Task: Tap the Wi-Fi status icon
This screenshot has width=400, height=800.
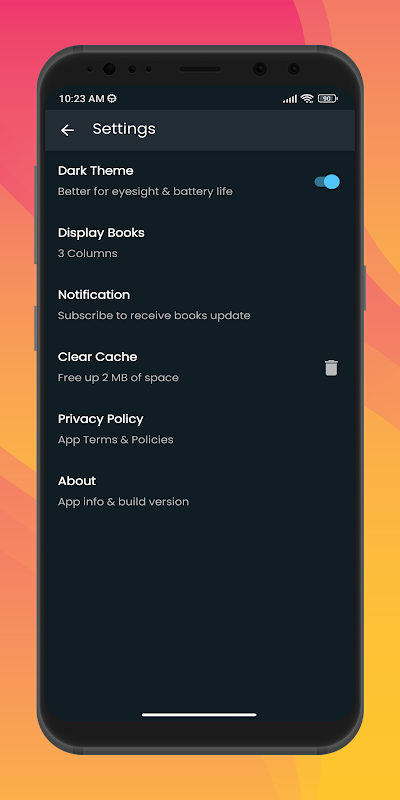Action: coord(307,98)
